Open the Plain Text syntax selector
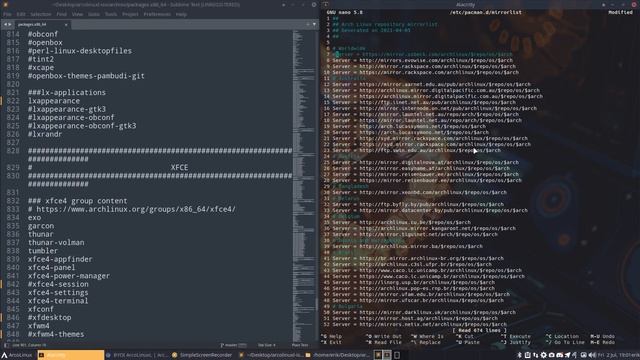The height and width of the screenshot is (360, 640). pyautogui.click(x=300, y=345)
